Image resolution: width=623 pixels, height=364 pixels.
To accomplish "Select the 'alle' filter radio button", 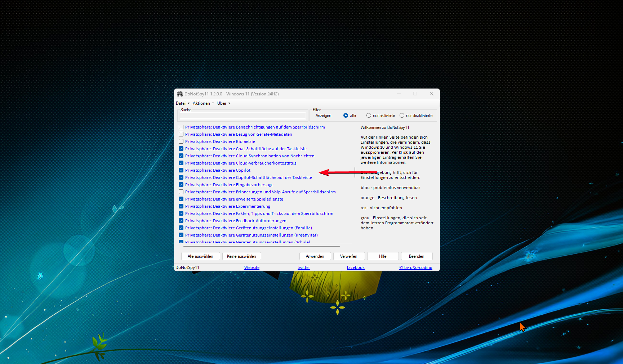I will (346, 116).
